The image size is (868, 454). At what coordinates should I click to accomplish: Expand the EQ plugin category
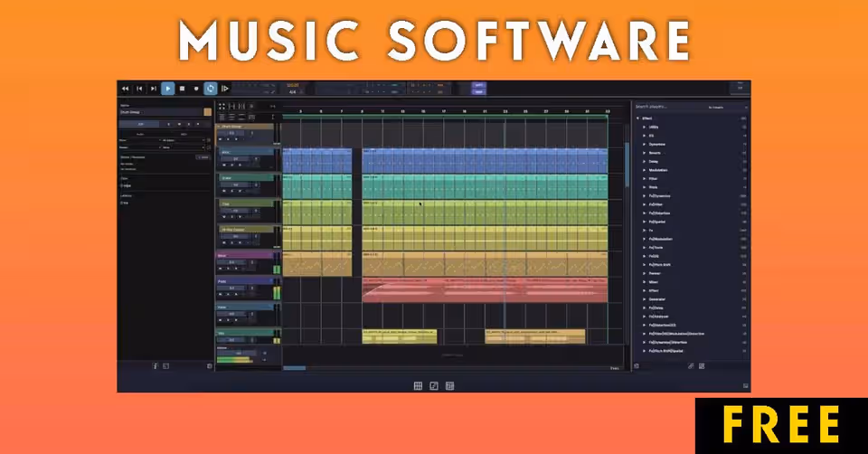tap(645, 136)
